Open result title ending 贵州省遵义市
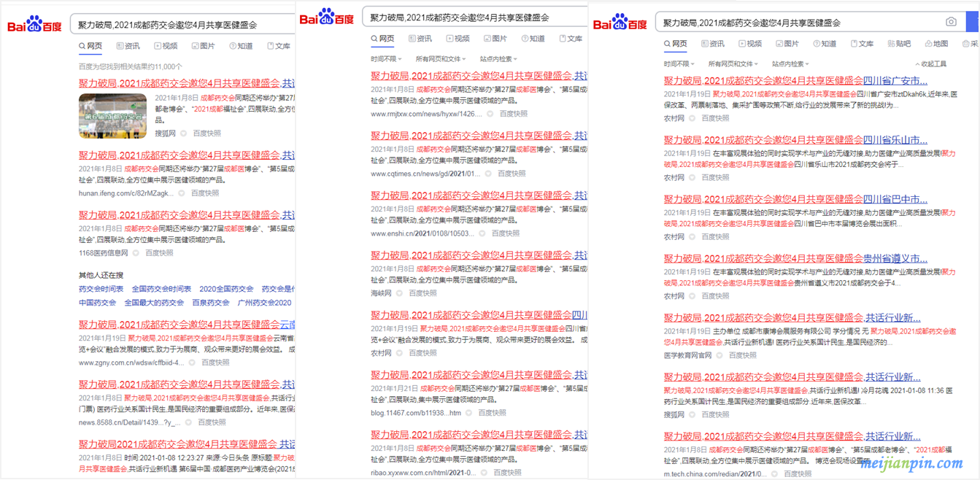The image size is (980, 480). point(795,258)
